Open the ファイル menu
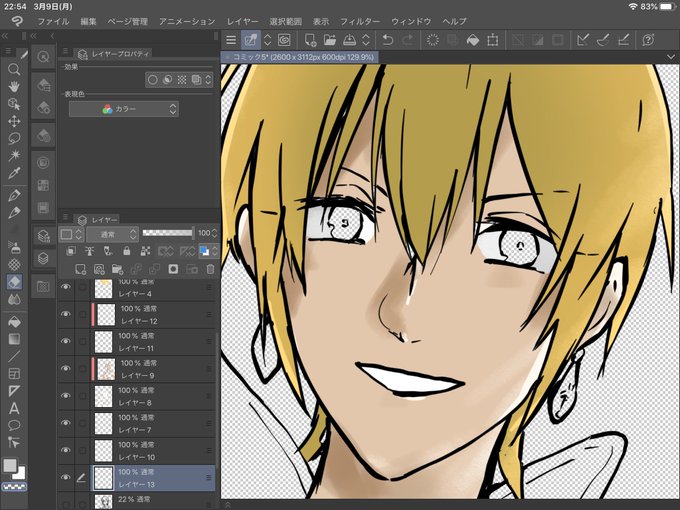 52,21
